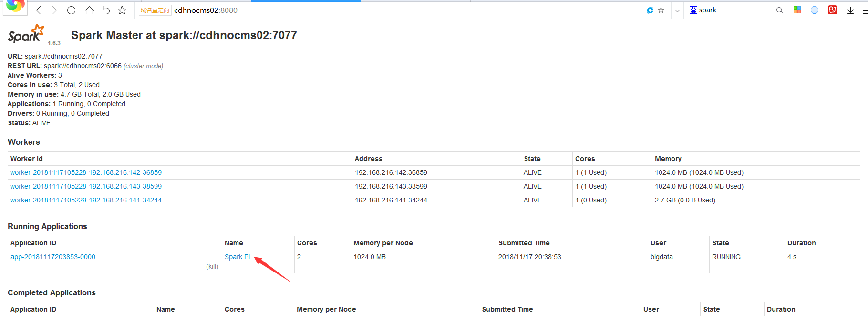The image size is (868, 322).
Task: Go forward to the next page
Action: tap(54, 10)
